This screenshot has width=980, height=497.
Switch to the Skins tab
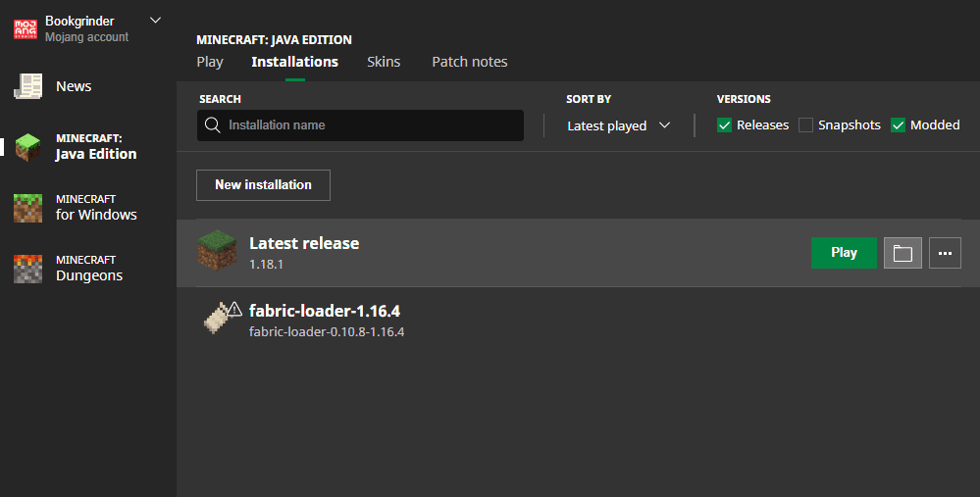click(x=384, y=62)
